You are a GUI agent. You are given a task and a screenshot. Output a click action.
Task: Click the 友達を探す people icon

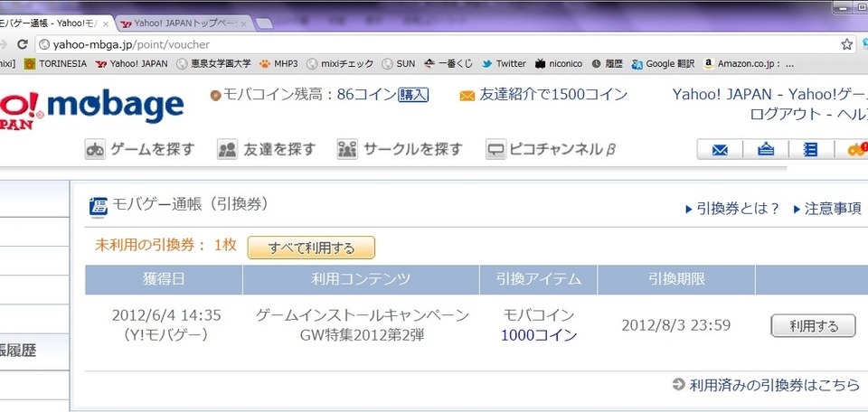(x=227, y=149)
